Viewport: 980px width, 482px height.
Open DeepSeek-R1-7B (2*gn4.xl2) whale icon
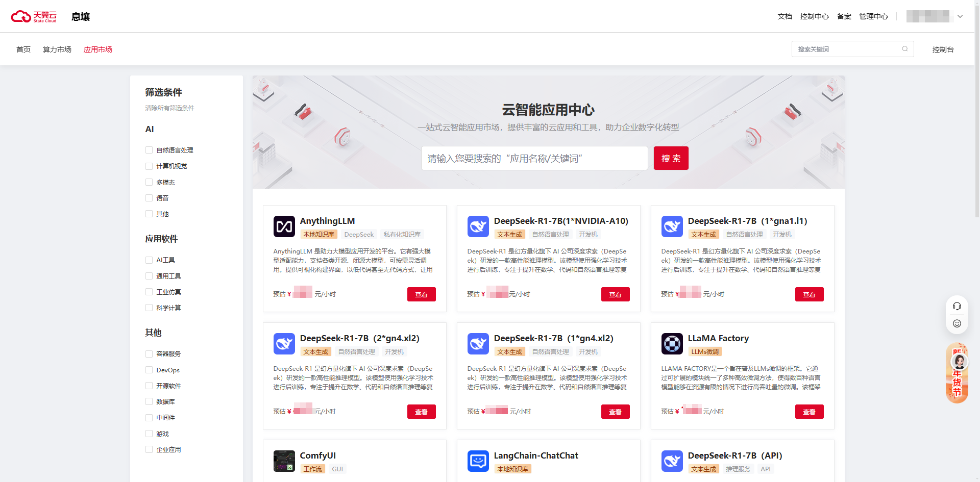tap(284, 344)
